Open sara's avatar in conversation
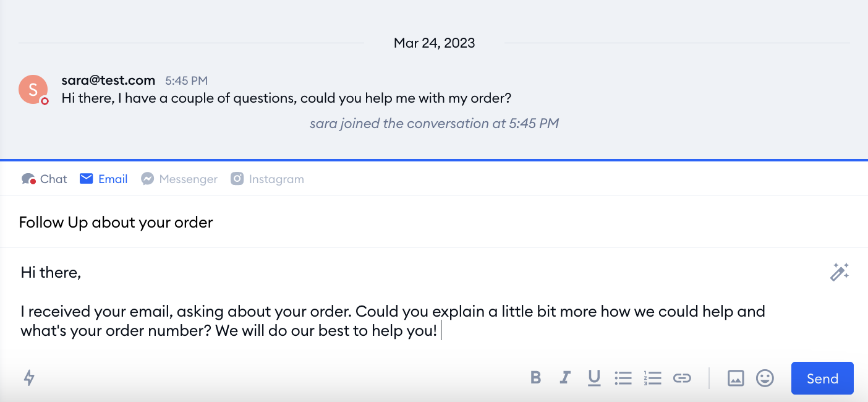 33,90
